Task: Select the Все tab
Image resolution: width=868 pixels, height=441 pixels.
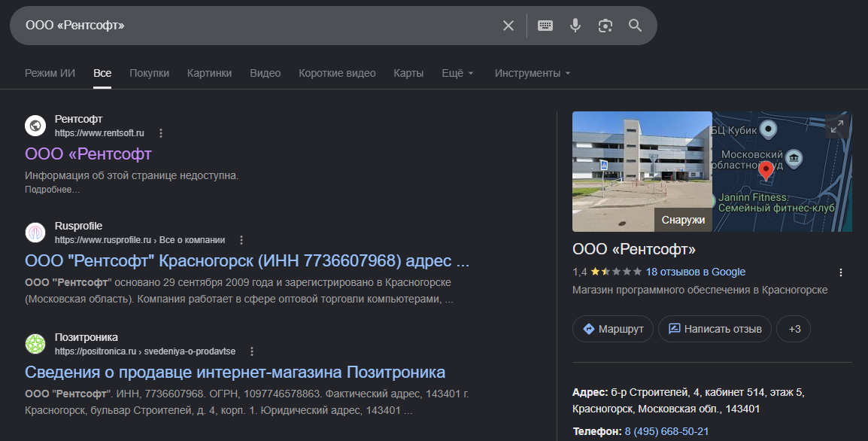Action: (102, 73)
